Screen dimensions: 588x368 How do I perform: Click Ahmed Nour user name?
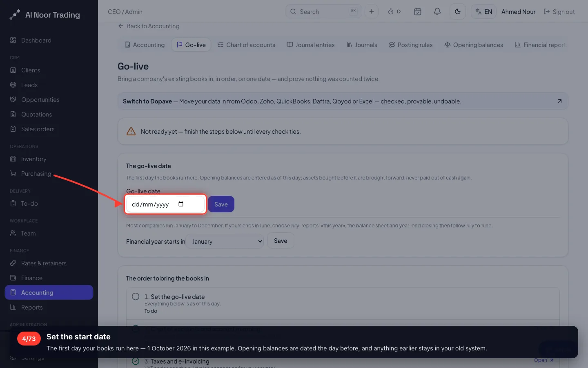pos(518,11)
